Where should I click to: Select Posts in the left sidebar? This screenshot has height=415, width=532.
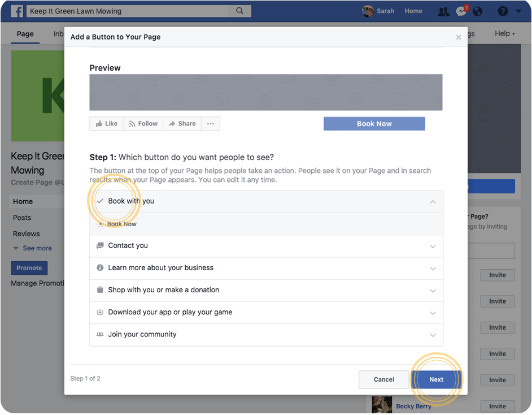pyautogui.click(x=21, y=218)
